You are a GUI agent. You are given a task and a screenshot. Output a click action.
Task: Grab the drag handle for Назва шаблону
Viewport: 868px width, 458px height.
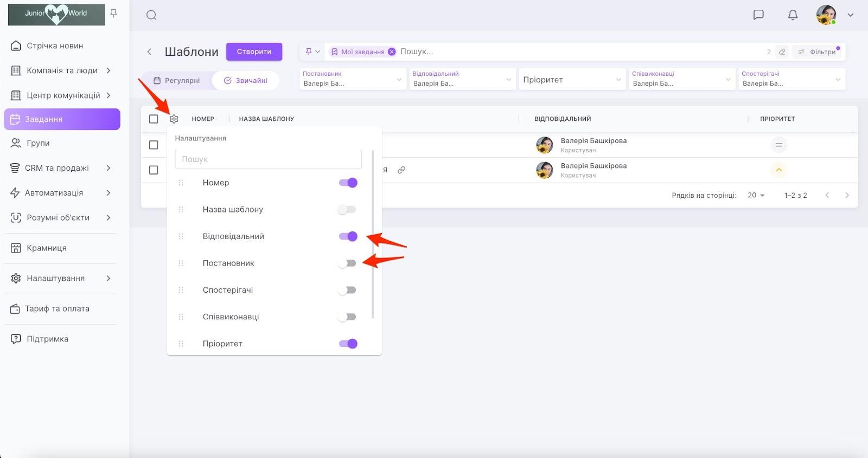coord(181,209)
